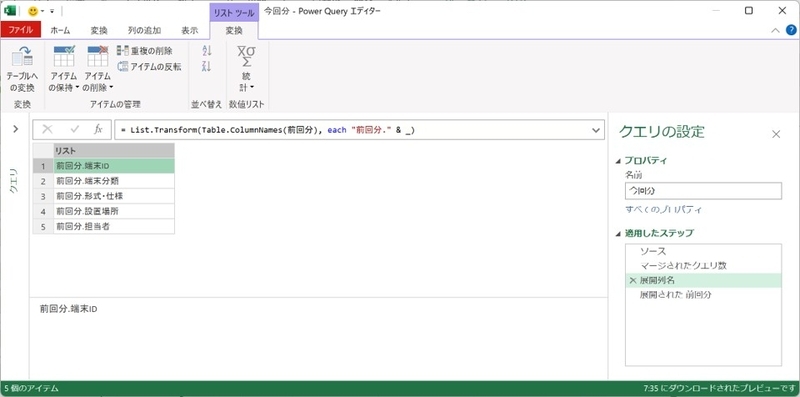The width and height of the screenshot is (800, 397).
Task: Click 重複の削除 in the ribbon
Action: pyautogui.click(x=145, y=51)
